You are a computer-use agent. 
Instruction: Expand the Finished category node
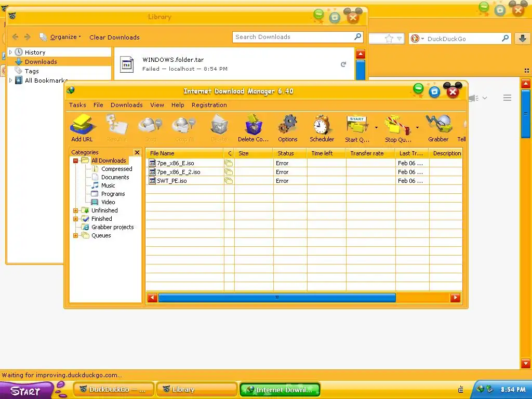point(76,219)
